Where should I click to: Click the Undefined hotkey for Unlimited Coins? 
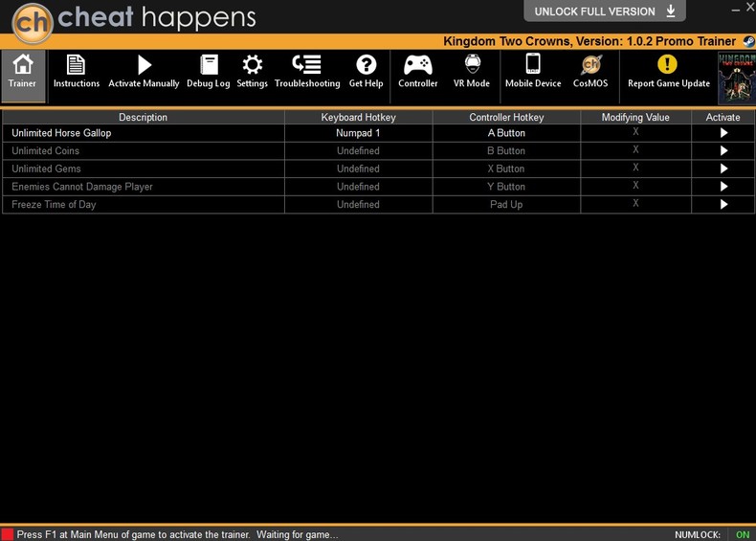(x=358, y=151)
